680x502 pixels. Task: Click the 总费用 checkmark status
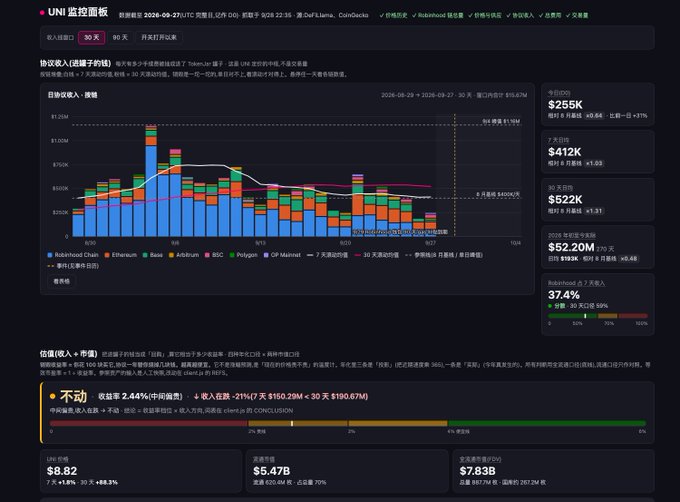tap(550, 15)
